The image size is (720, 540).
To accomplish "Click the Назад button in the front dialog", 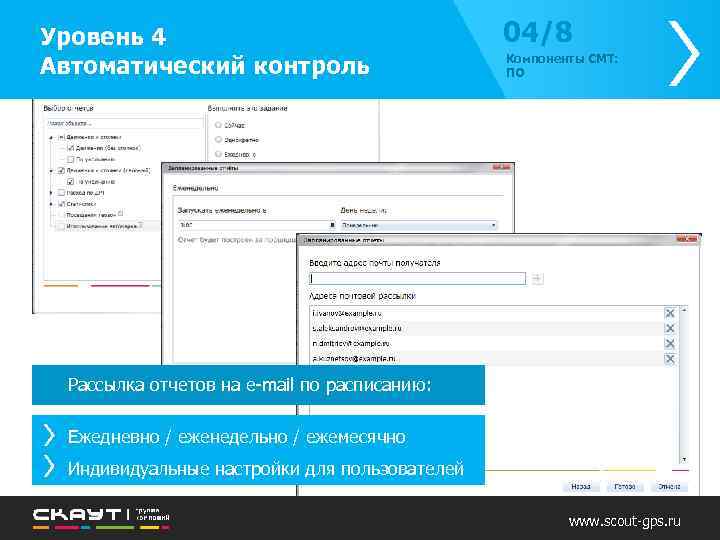I will (x=581, y=486).
